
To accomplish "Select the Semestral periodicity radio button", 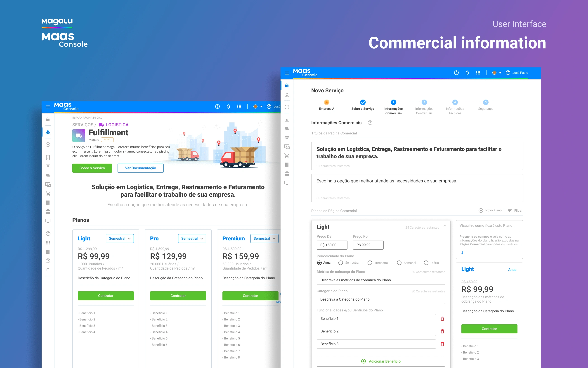I will (x=340, y=263).
